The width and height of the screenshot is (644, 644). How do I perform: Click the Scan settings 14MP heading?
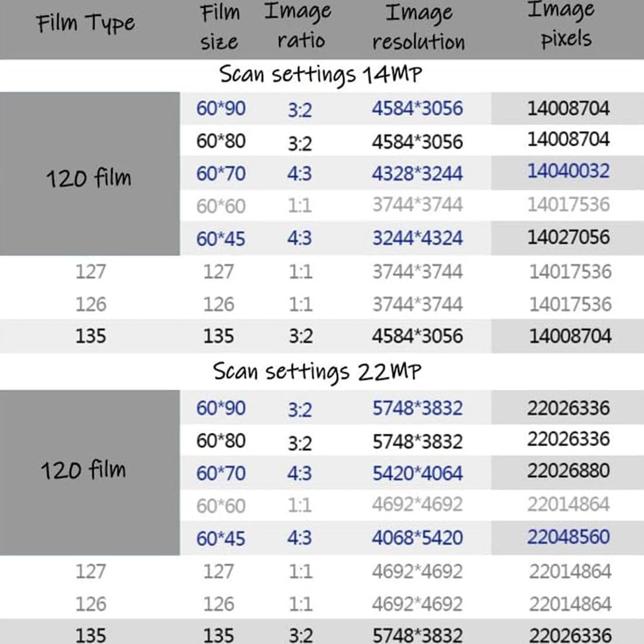pos(320,75)
